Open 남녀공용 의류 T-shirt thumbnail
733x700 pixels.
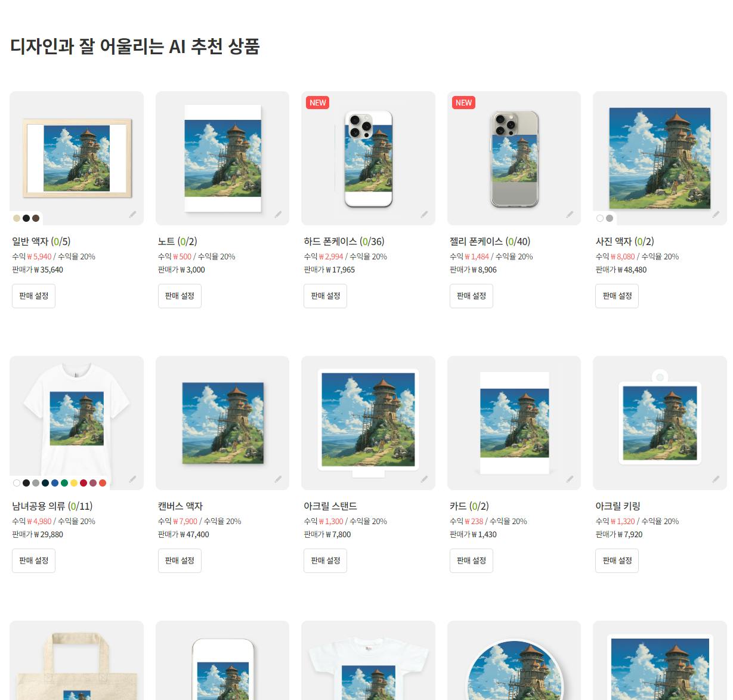tap(76, 423)
